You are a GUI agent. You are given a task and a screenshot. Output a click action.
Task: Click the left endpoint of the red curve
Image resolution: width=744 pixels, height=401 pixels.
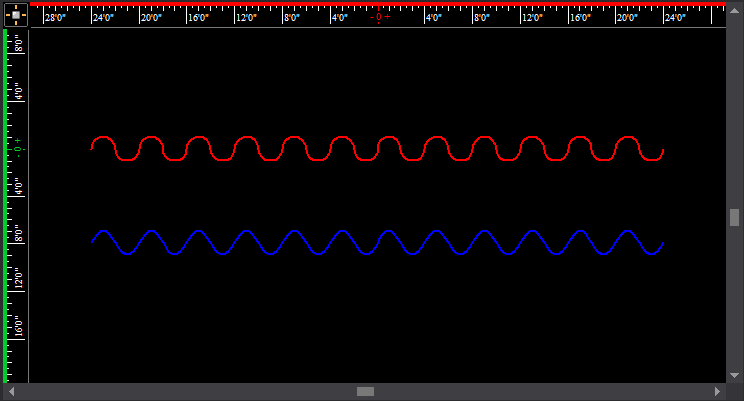click(x=92, y=148)
